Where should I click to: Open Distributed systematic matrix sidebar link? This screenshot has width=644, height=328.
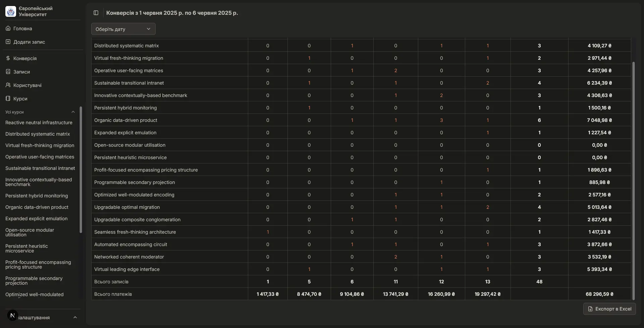tap(38, 134)
